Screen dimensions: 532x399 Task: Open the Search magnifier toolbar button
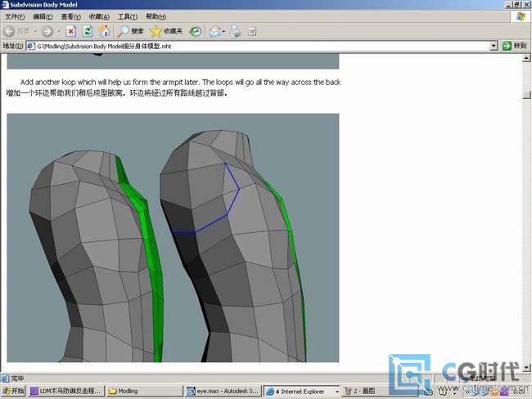click(130, 32)
